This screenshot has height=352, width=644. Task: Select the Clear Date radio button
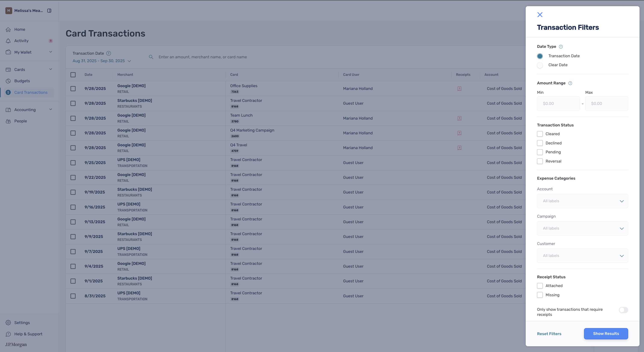pos(540,65)
